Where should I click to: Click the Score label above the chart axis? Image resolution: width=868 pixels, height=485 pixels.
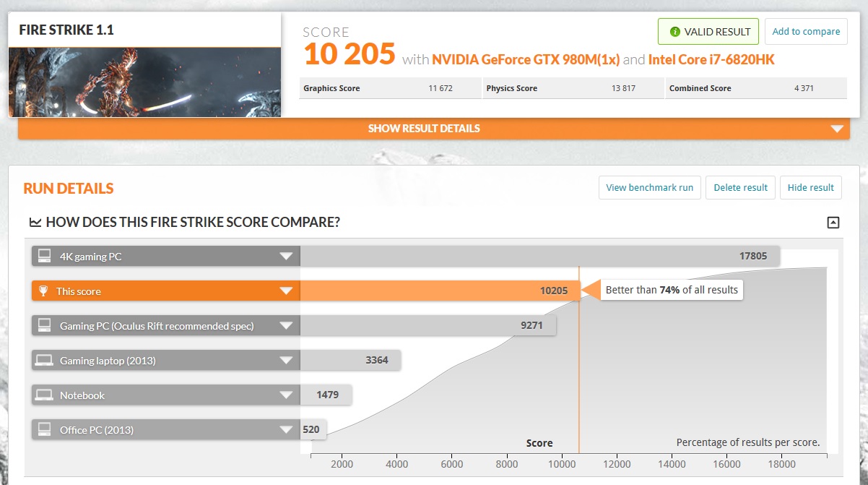coord(539,443)
